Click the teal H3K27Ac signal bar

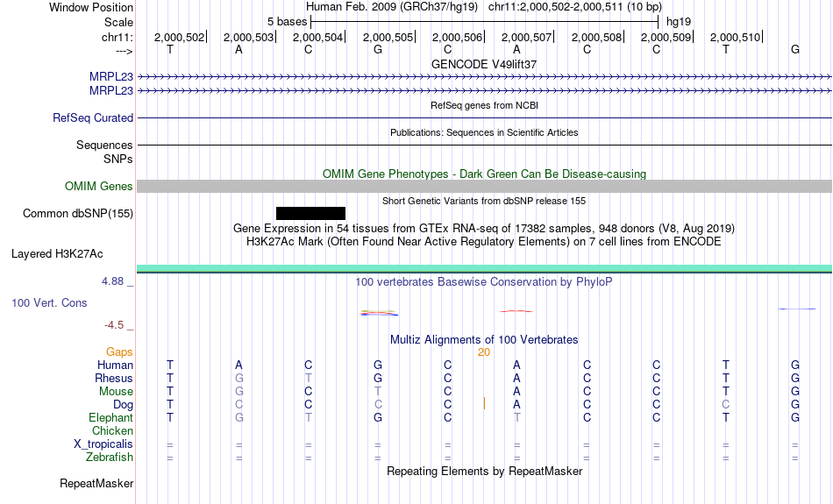coord(484,269)
